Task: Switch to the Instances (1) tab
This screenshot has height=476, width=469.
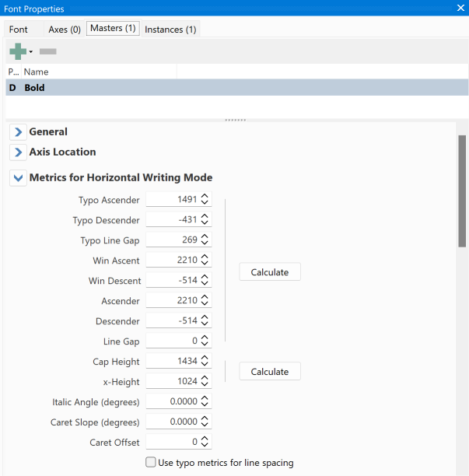Action: click(170, 30)
